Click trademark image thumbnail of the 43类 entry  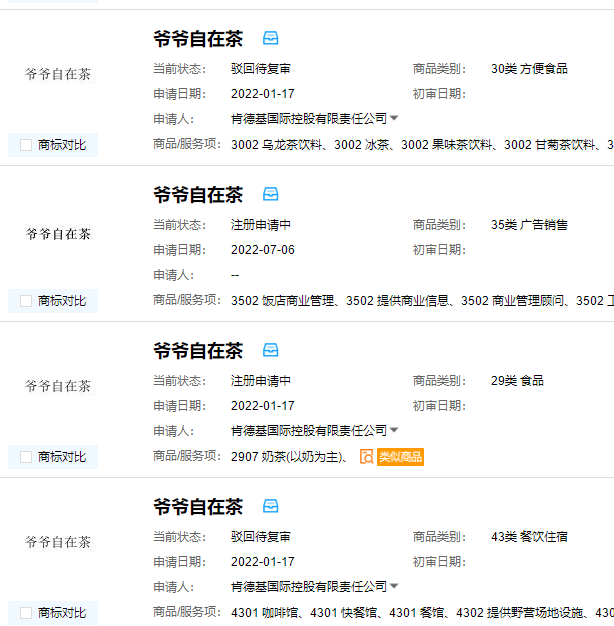pos(58,542)
